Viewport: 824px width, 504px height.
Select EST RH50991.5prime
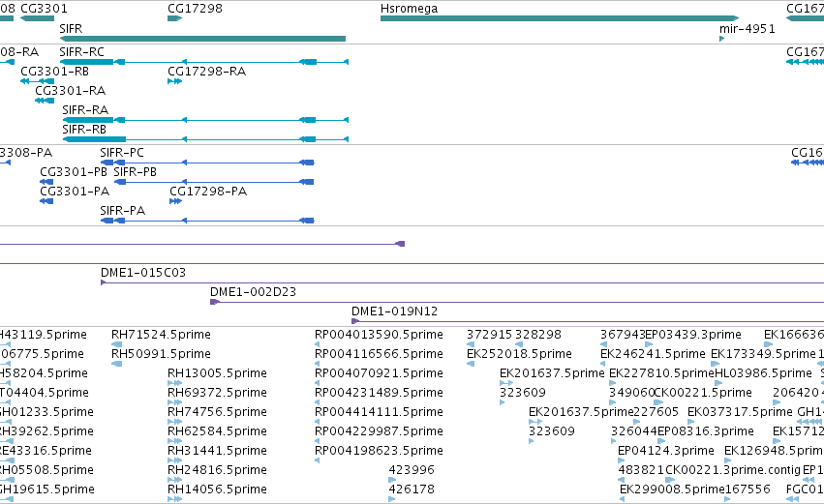161,354
